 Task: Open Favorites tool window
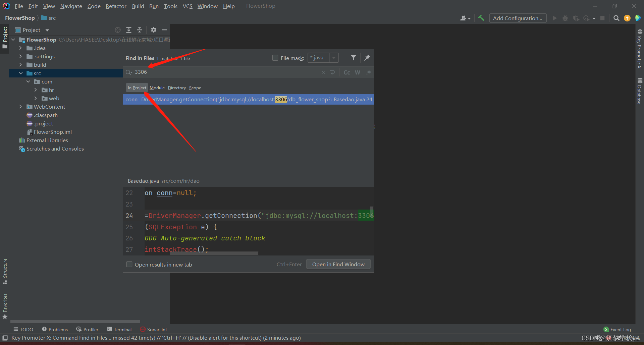[x=5, y=306]
